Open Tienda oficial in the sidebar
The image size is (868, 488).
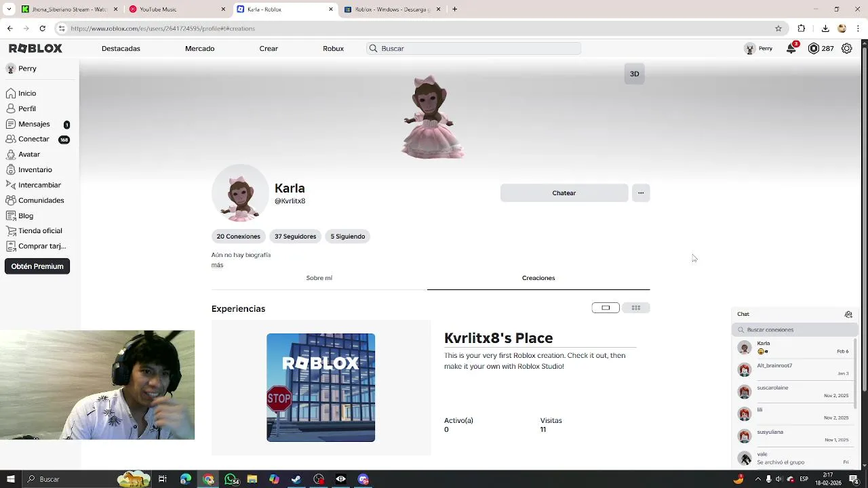click(34, 231)
